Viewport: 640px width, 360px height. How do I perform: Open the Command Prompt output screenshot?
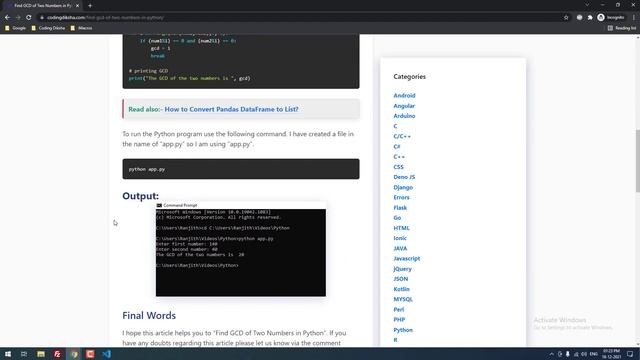(241, 249)
